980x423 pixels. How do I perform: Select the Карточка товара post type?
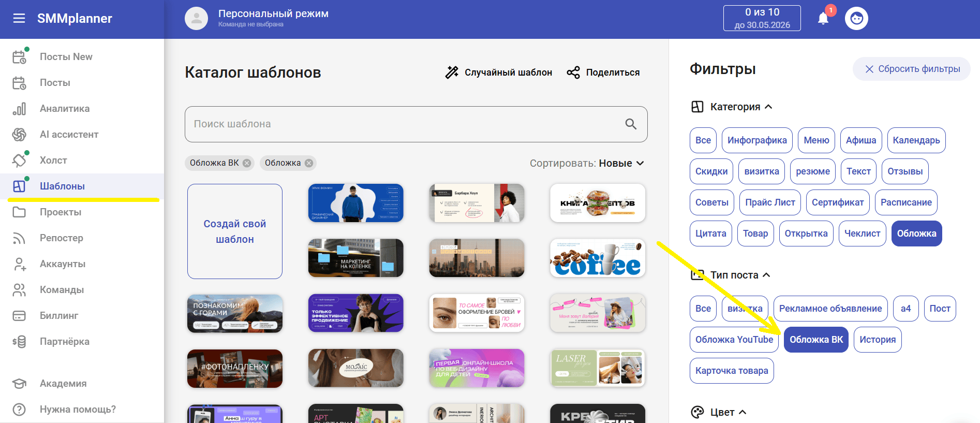732,371
